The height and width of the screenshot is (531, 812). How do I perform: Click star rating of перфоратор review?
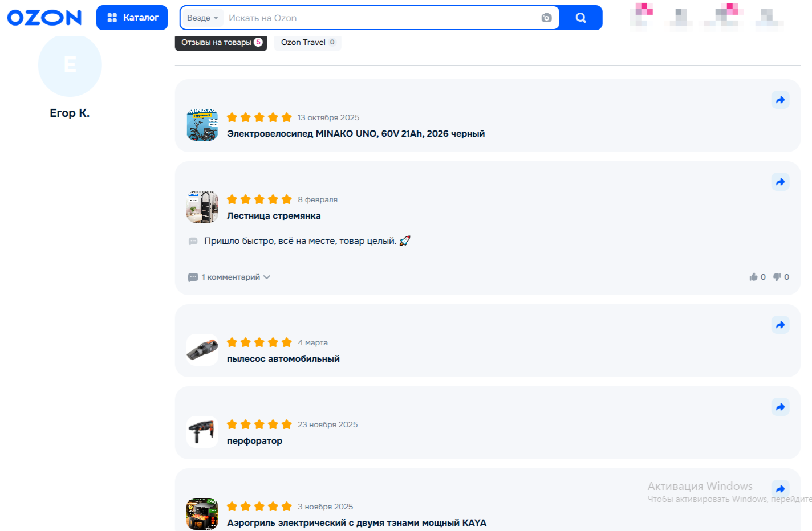coord(259,424)
